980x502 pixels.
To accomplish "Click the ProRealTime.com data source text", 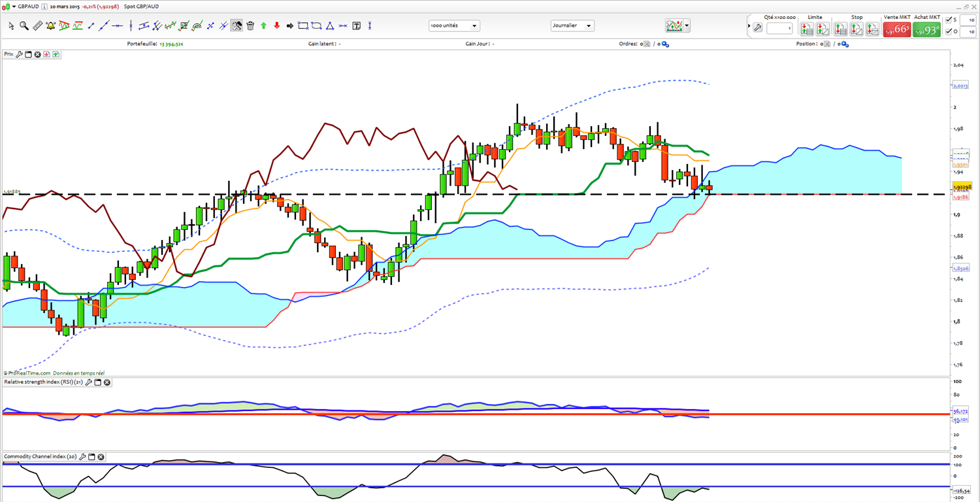I will pyautogui.click(x=53, y=373).
